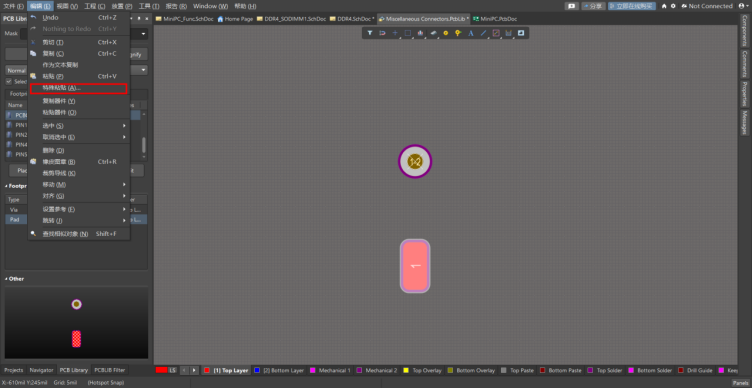Select the rectangle selection tool icon
This screenshot has height=389, width=753.
(408, 33)
